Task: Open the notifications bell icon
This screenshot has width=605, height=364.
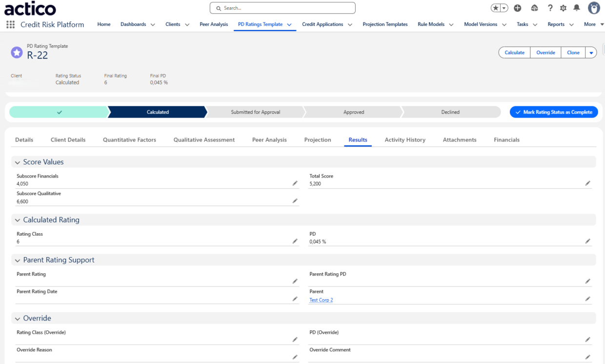Action: click(x=577, y=8)
